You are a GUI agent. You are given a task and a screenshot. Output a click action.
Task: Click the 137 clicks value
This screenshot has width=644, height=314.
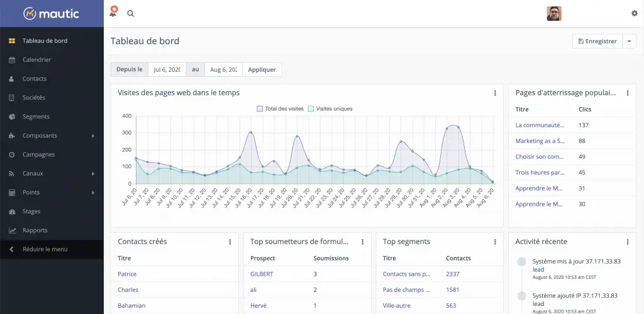(x=584, y=125)
